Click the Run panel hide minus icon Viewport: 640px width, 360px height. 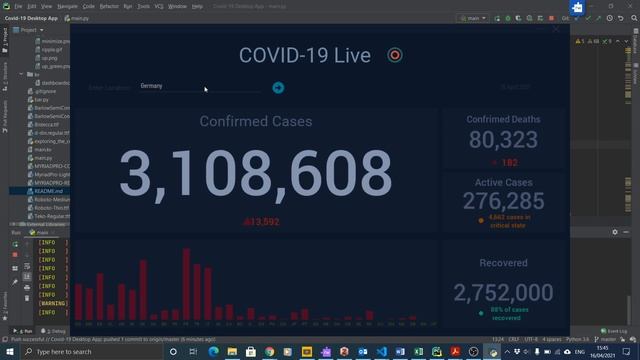tap(626, 232)
